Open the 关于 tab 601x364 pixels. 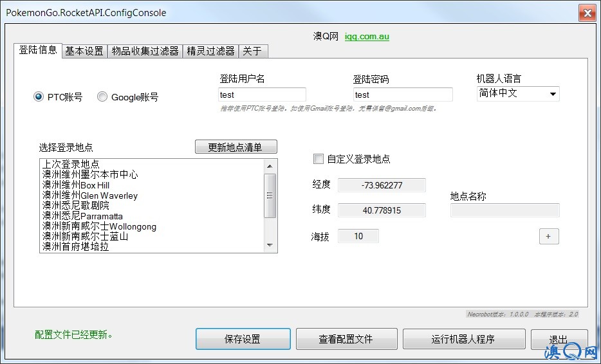point(253,51)
